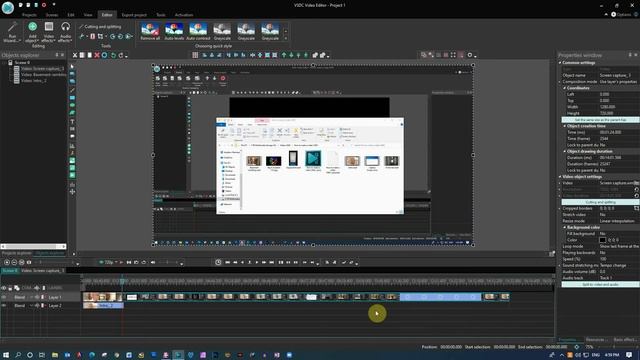Click the red X delete icon in editor toolbar
The width and height of the screenshot is (640, 360).
pyautogui.click(x=97, y=55)
